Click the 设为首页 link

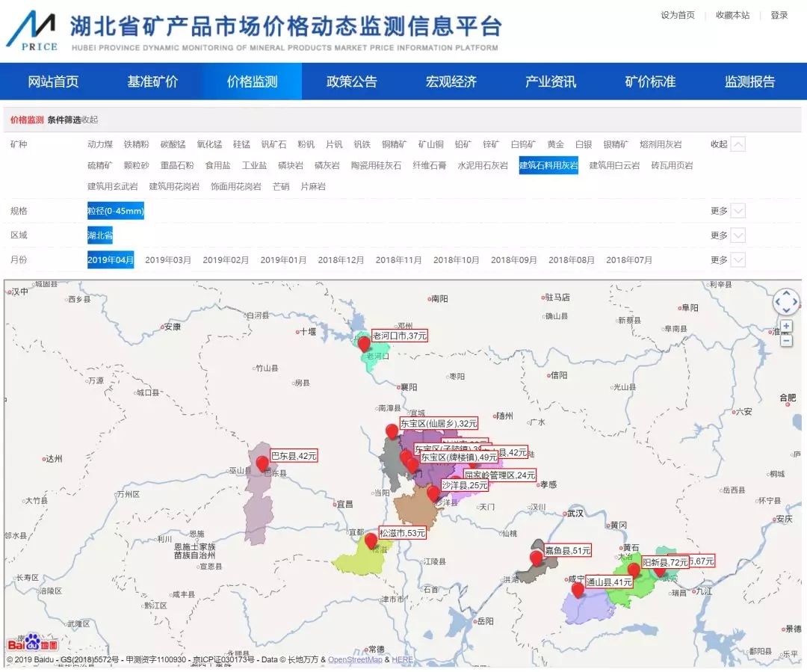(677, 15)
